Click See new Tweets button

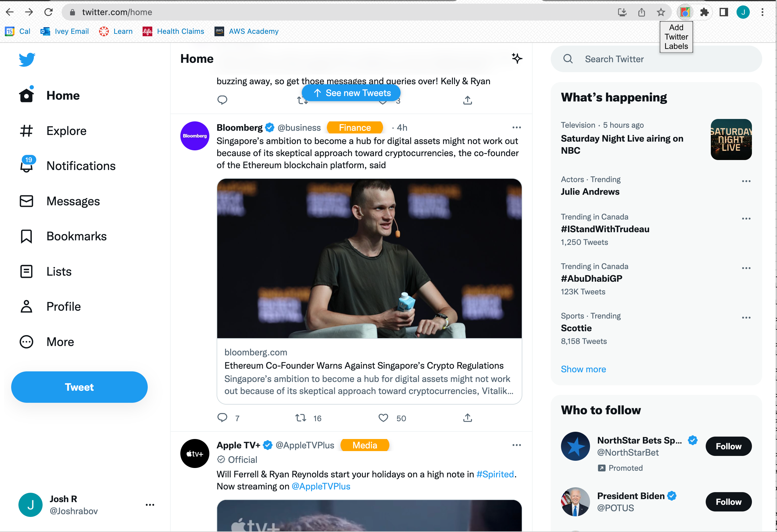tap(351, 93)
